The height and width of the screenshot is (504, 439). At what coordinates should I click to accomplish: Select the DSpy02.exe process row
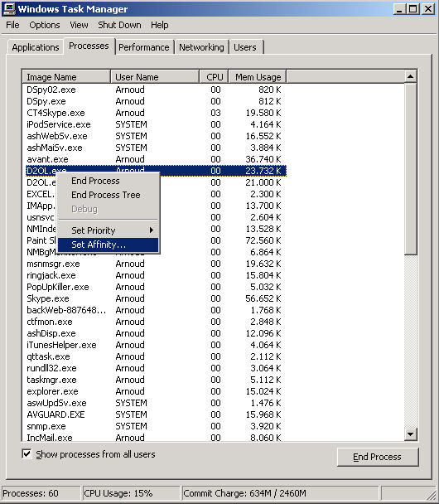tap(154, 90)
